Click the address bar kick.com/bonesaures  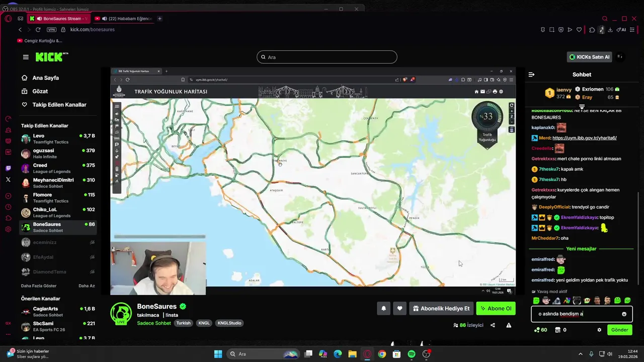pos(93,30)
